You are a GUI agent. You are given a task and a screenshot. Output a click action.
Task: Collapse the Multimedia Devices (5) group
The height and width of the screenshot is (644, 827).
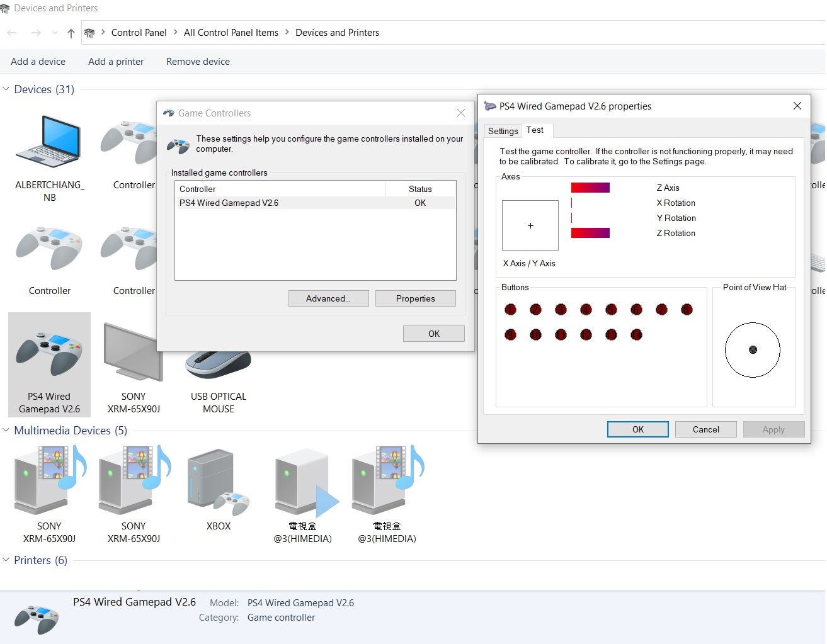click(x=6, y=431)
